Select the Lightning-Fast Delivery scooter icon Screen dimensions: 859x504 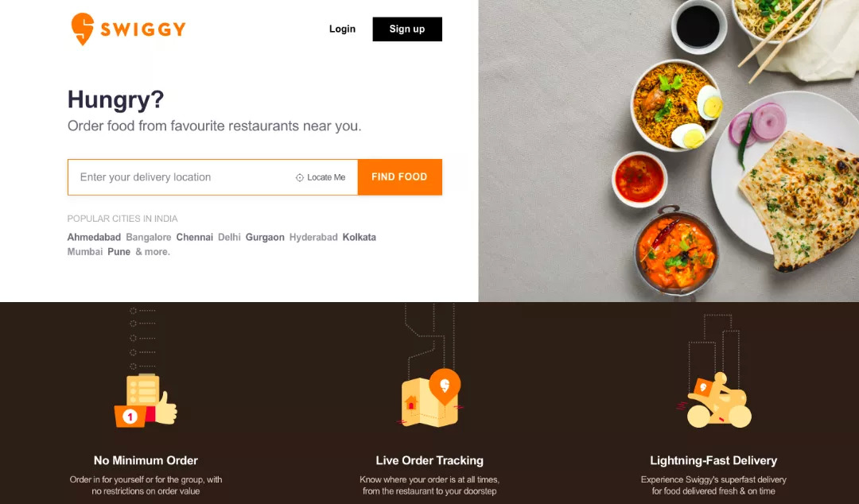(714, 401)
